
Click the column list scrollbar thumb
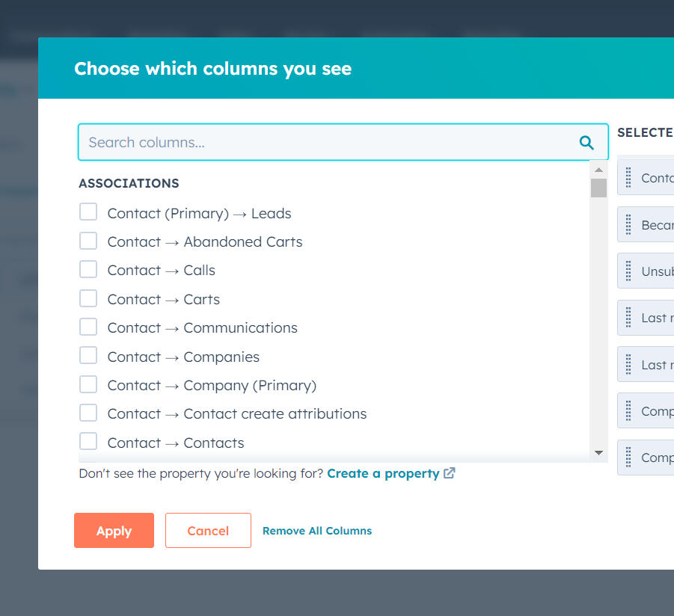point(598,188)
